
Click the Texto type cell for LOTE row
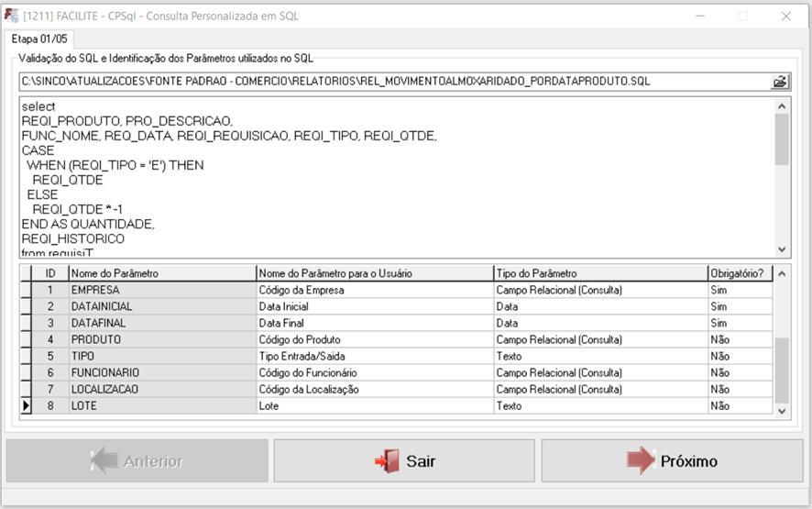point(600,406)
